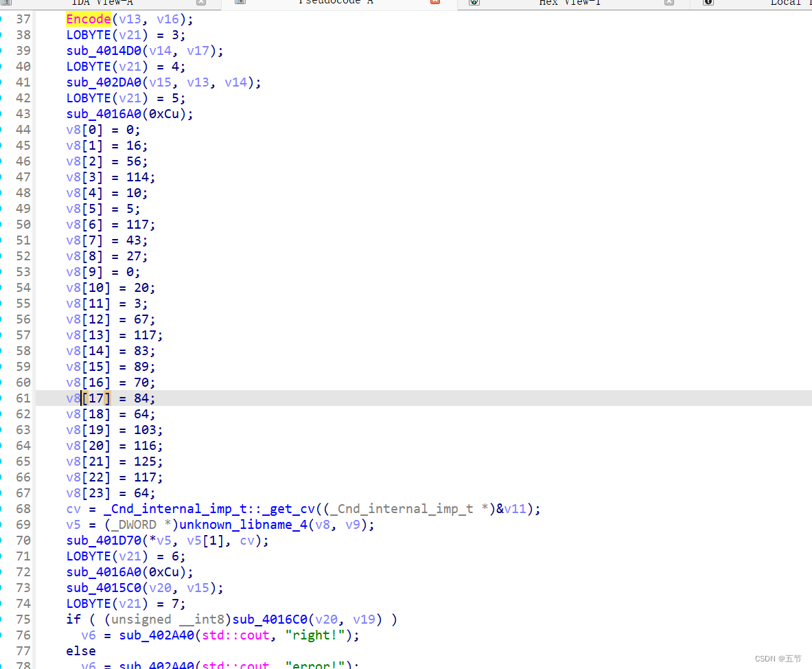Click variable v19 on line 75
812x669 pixels.
pyautogui.click(x=364, y=620)
